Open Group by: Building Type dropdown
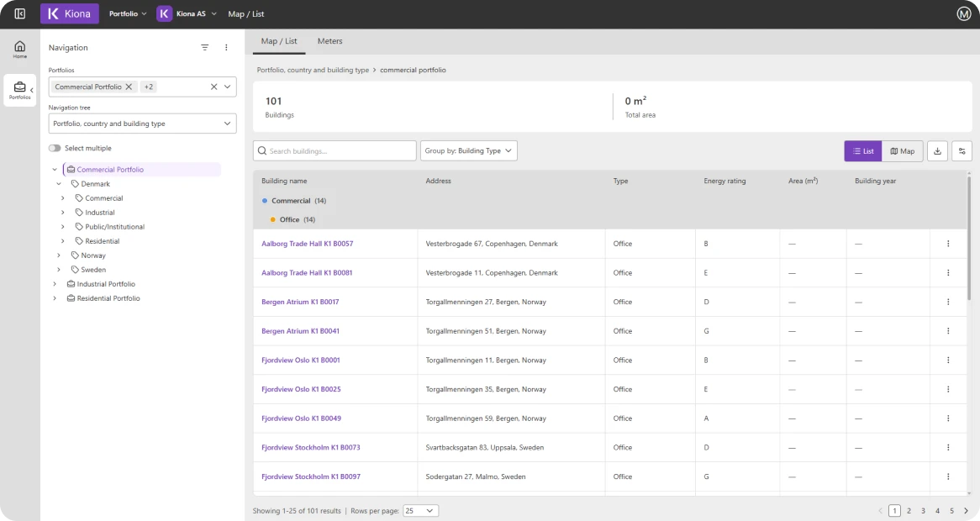 (x=469, y=150)
